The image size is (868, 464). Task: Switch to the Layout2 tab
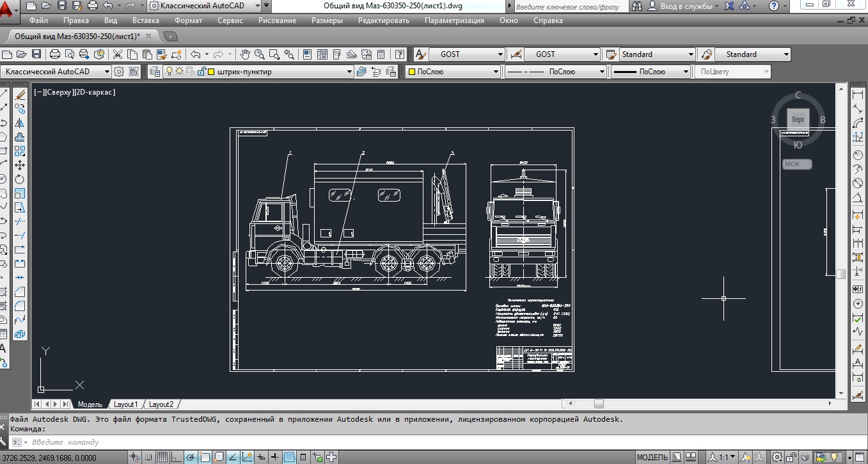pyautogui.click(x=161, y=404)
